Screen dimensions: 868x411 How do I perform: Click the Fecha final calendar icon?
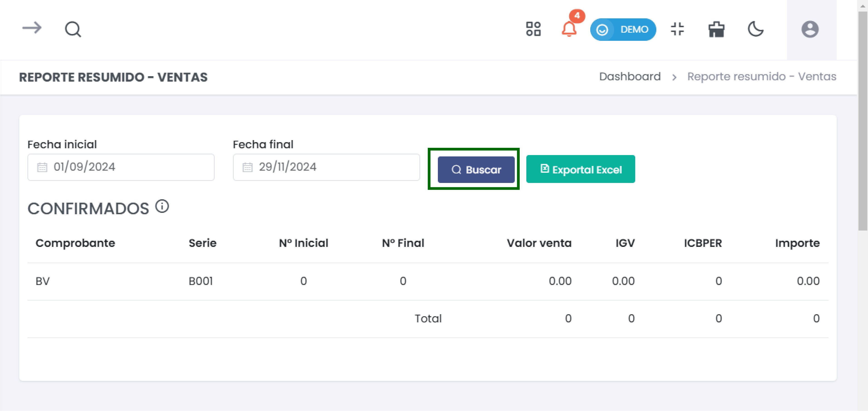click(x=247, y=167)
